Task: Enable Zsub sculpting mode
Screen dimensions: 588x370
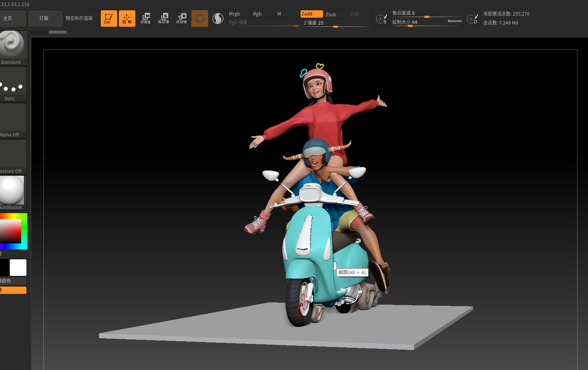Action: point(335,14)
